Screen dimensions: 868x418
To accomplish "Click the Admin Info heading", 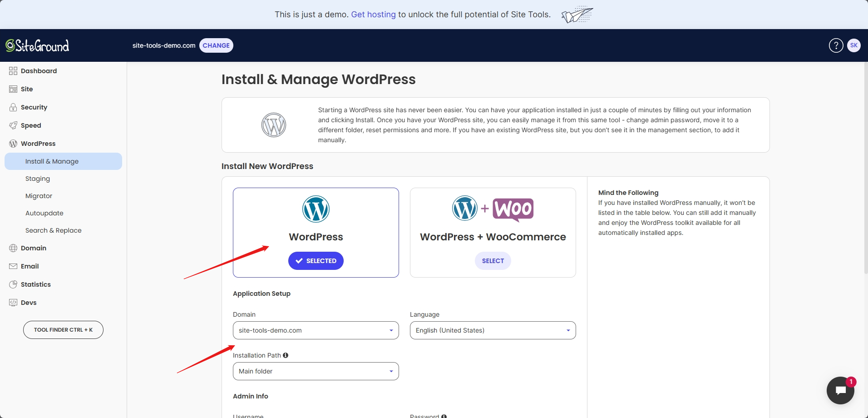I will click(x=251, y=396).
